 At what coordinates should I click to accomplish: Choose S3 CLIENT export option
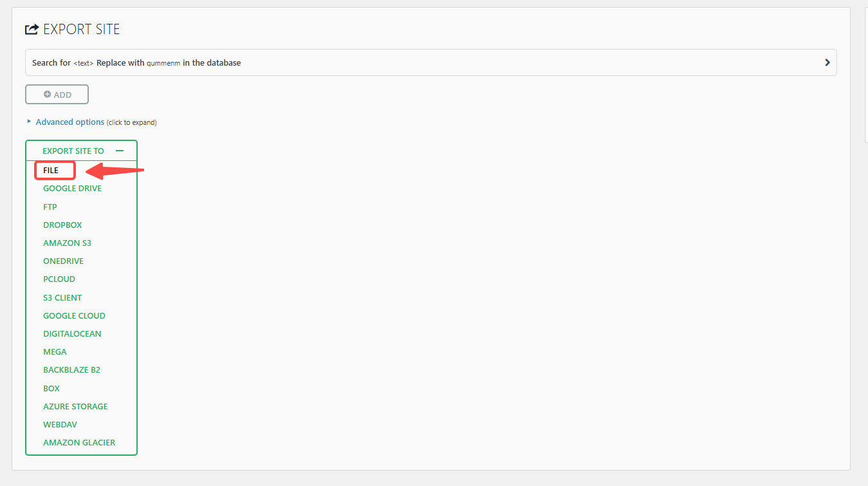(62, 297)
